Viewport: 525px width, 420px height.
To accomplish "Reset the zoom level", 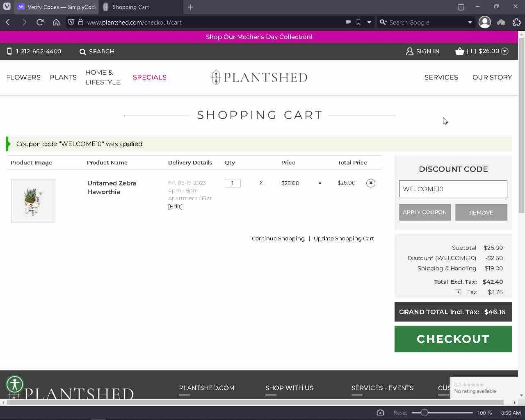I will tap(400, 413).
